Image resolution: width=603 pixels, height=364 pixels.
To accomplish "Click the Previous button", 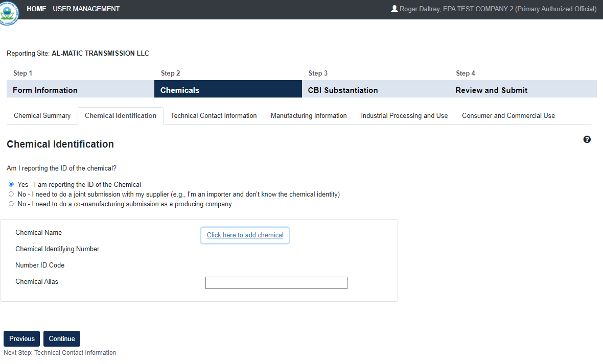I will (x=21, y=338).
